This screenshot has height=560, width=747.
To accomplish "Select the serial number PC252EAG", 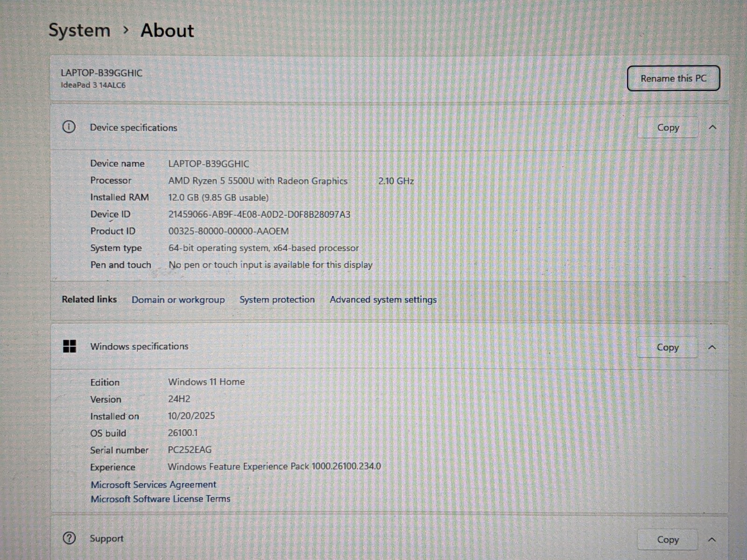I will (190, 450).
